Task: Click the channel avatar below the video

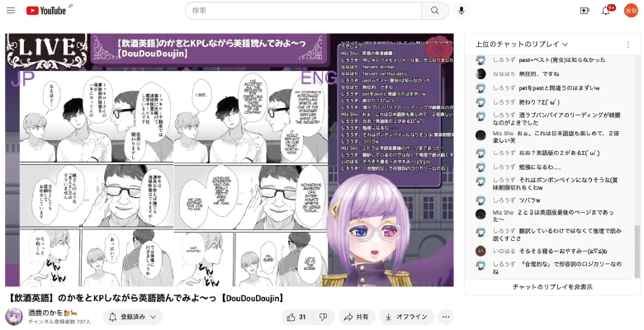Action: pos(14,317)
